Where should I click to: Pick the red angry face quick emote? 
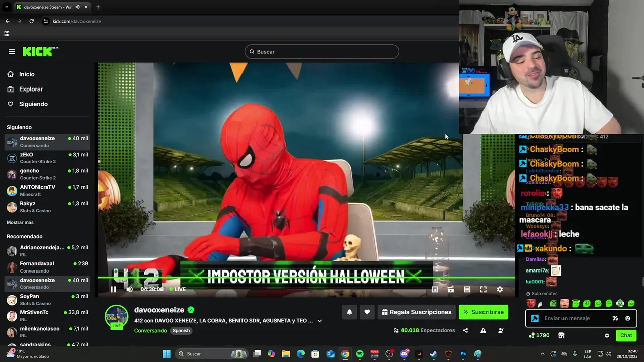click(531, 303)
